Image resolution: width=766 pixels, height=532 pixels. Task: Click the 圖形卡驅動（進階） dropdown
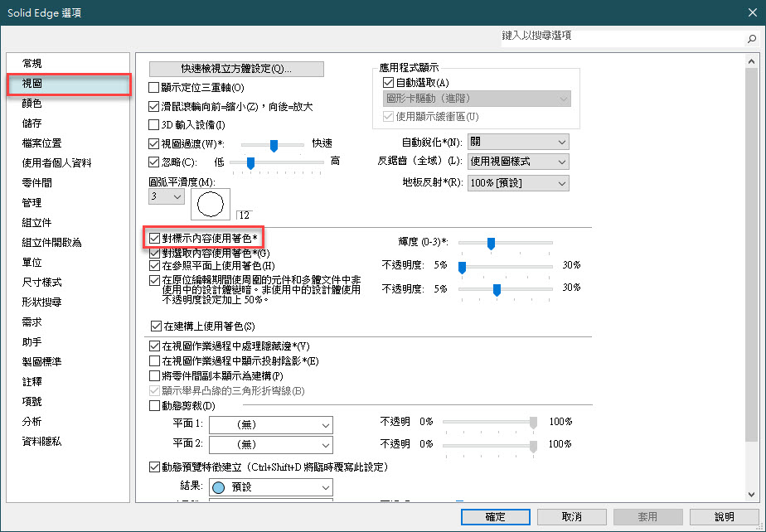click(x=477, y=99)
